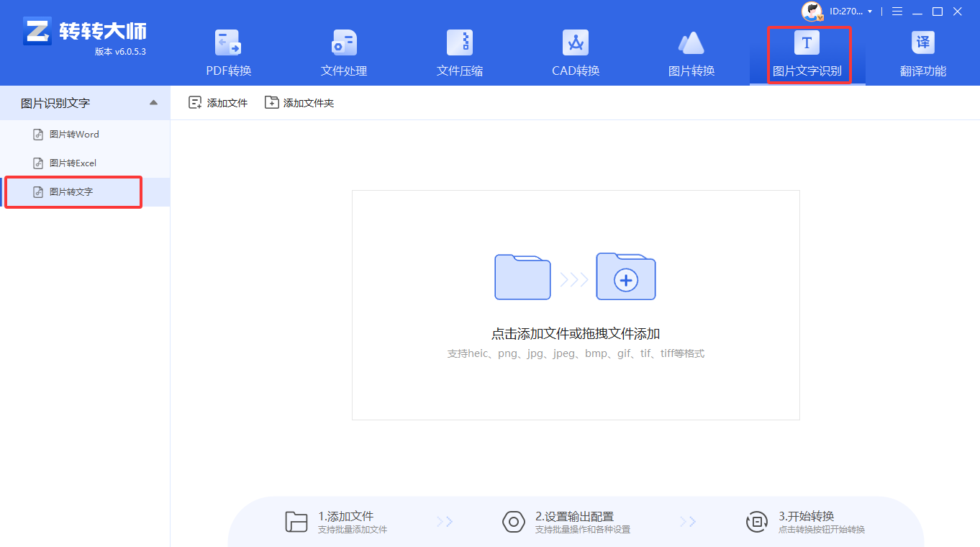Click the step 2 hexagon settings icon

click(513, 522)
